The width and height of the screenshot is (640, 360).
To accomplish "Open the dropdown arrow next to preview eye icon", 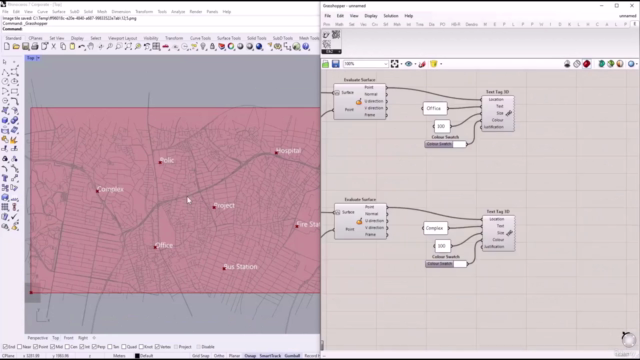I will point(415,64).
